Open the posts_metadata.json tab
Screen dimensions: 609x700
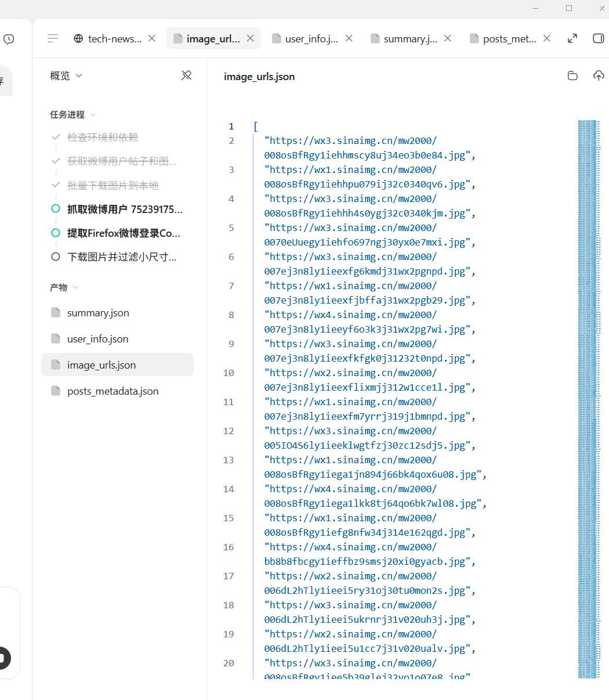point(502,39)
